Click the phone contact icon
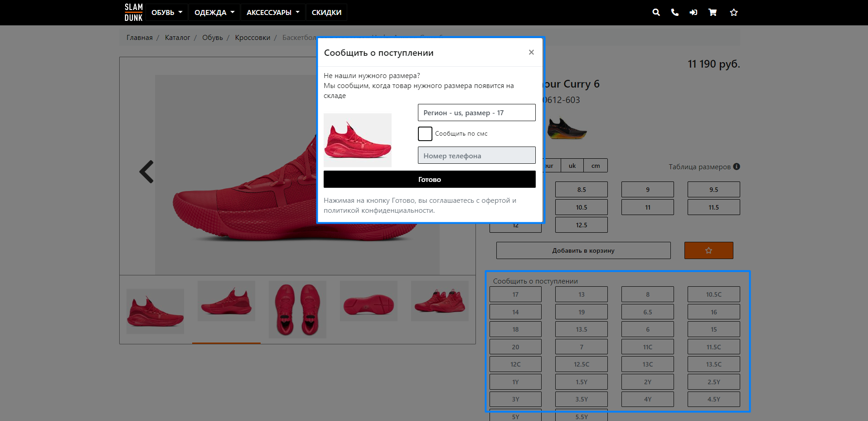 (675, 12)
